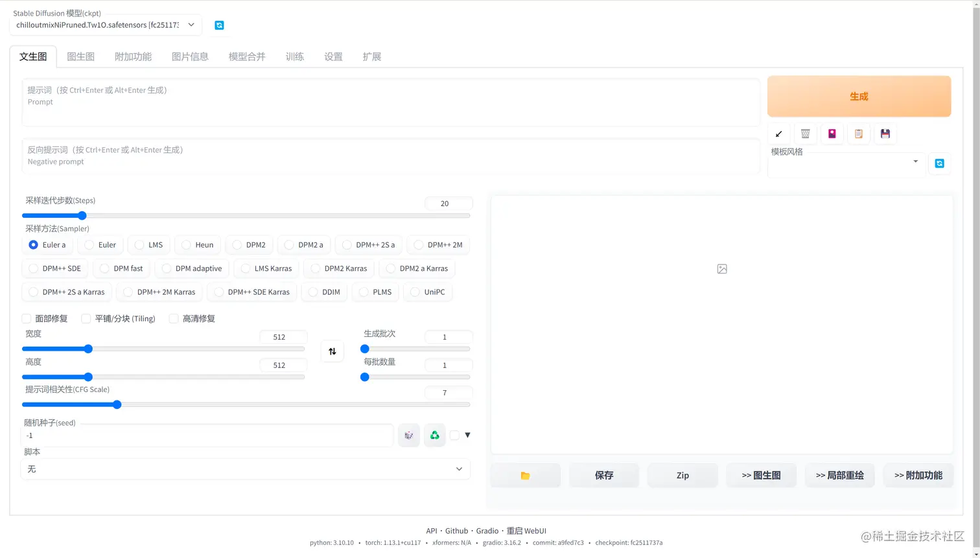Choose the UniPC sampler
The width and height of the screenshot is (980, 558).
pos(428,292)
